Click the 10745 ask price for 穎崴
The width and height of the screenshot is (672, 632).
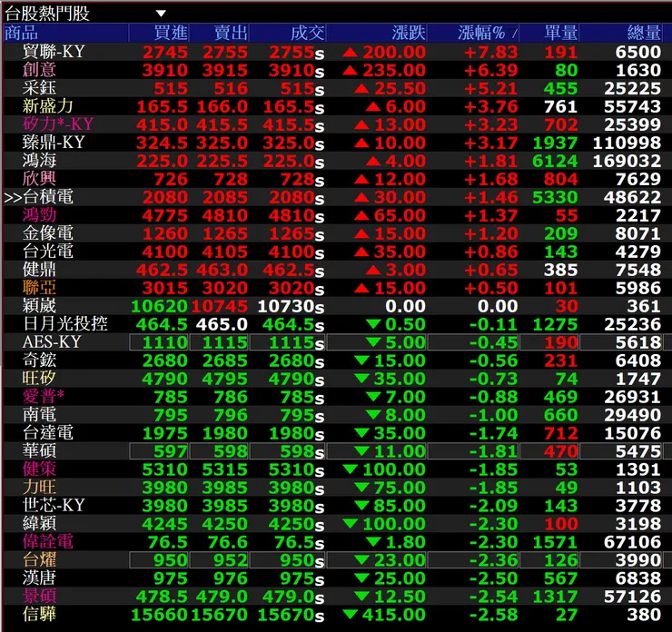point(220,306)
